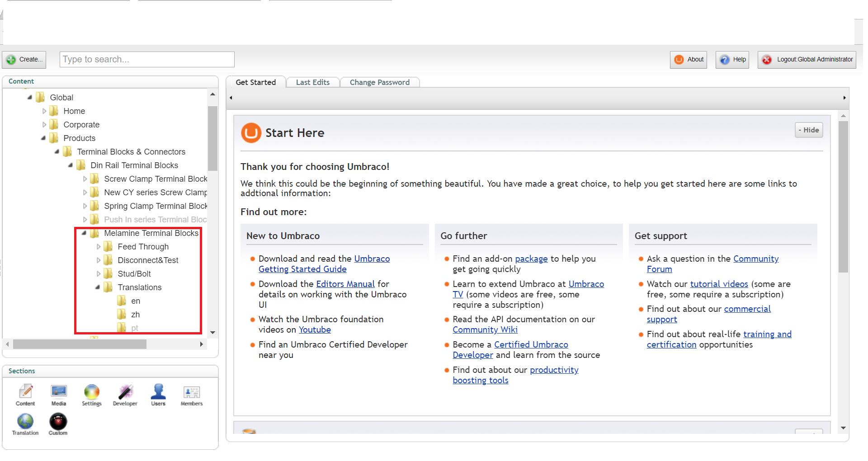868x461 pixels.
Task: Open the Media section icon
Action: coord(59,395)
